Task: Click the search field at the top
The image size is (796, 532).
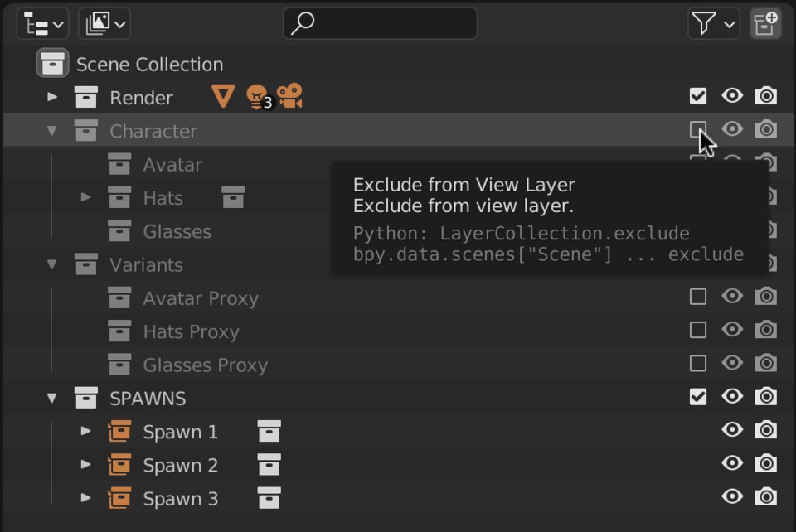Action: pos(381,22)
